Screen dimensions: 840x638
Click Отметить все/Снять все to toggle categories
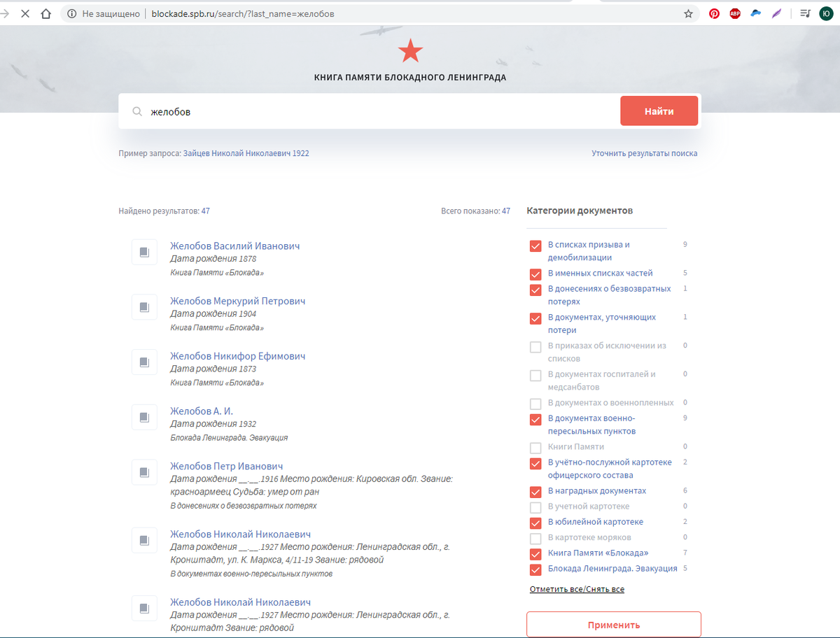[577, 589]
